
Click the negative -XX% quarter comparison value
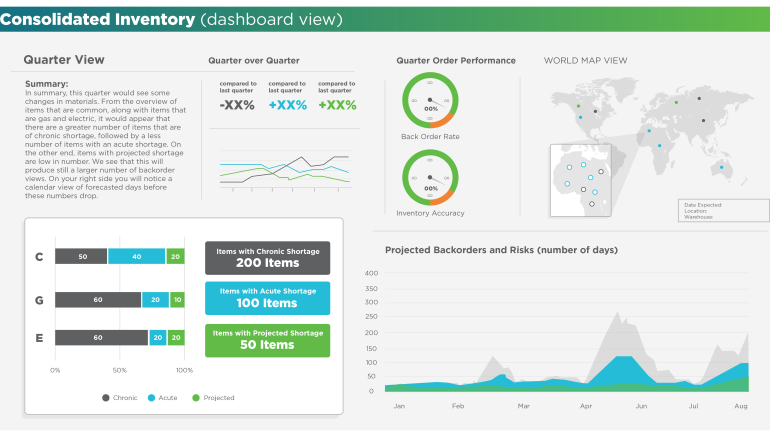coord(237,105)
